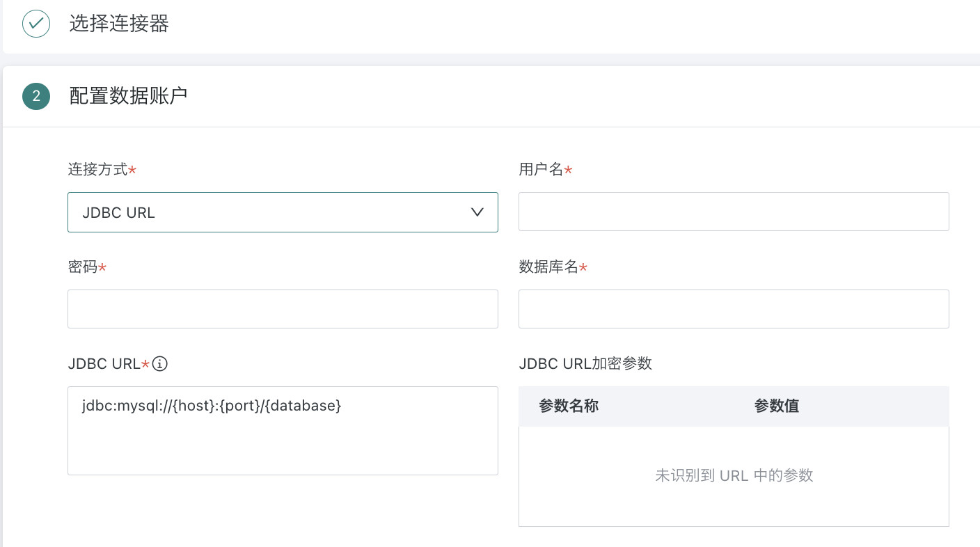Screen dimensions: 980x547
Task: Click the 数据库名 field label
Action: pos(548,267)
